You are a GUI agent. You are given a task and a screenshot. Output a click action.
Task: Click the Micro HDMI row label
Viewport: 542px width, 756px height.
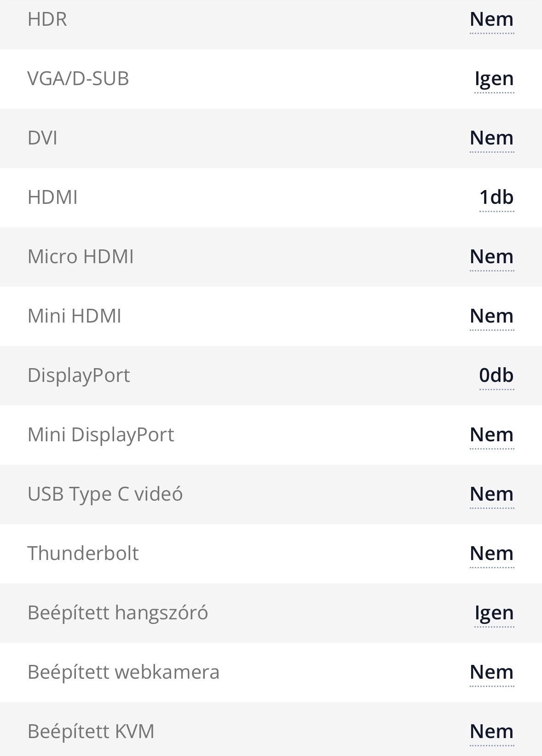81,257
